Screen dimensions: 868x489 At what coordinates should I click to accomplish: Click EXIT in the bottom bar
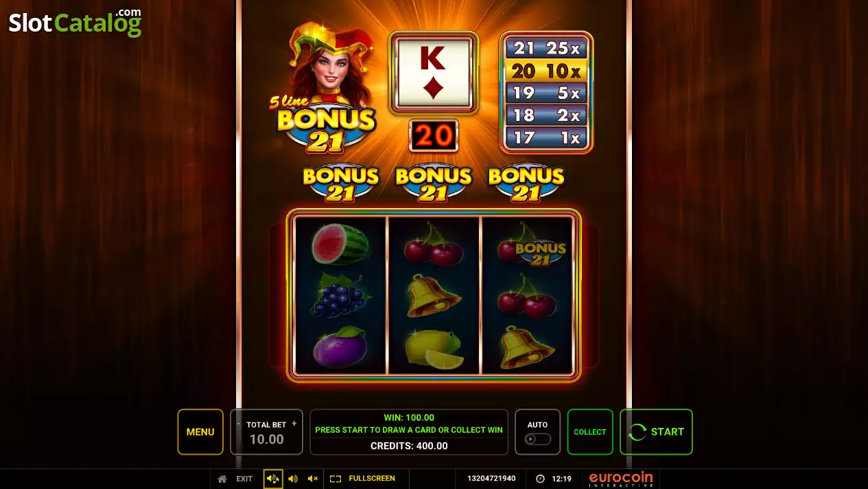pyautogui.click(x=244, y=479)
